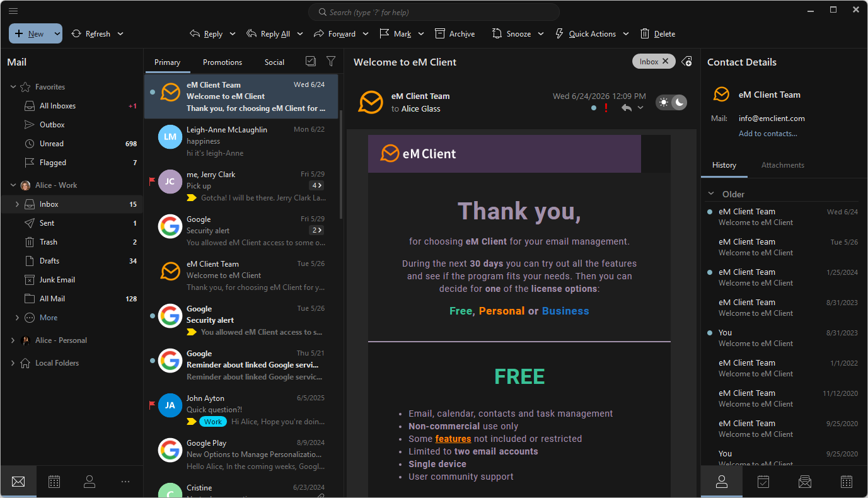Toggle the unread dot in the message header
868x498 pixels.
pos(594,108)
